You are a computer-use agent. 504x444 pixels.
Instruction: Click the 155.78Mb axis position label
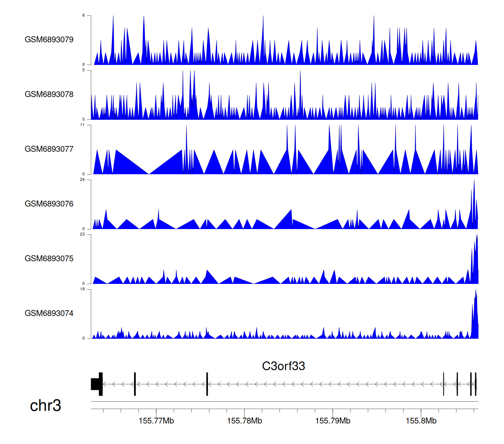pyautogui.click(x=244, y=421)
